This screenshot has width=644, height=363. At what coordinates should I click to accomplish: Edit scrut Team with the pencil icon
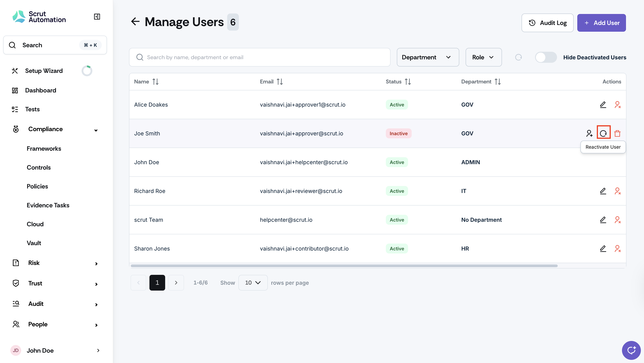603,220
